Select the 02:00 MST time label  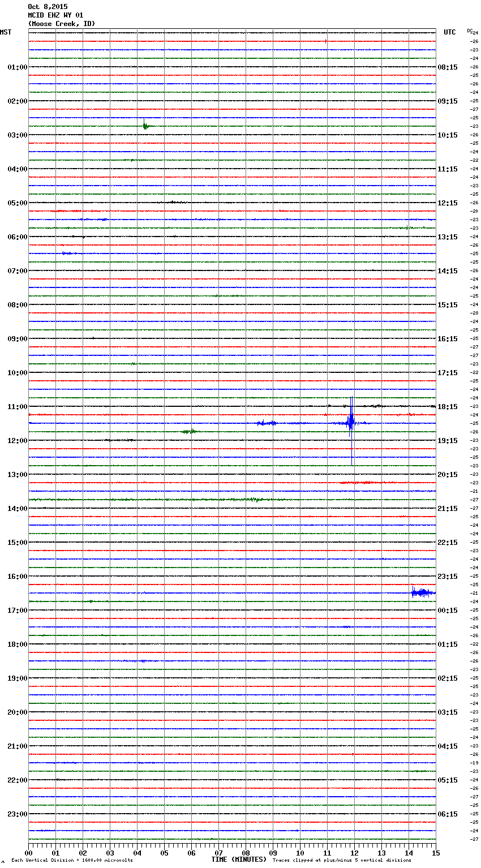coord(17,101)
